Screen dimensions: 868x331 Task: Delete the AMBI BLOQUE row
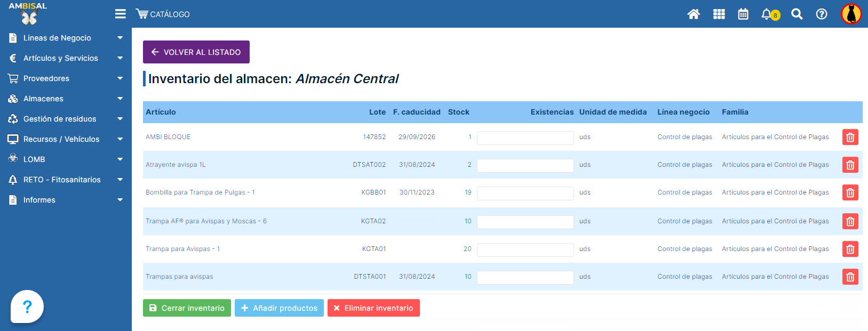(850, 138)
